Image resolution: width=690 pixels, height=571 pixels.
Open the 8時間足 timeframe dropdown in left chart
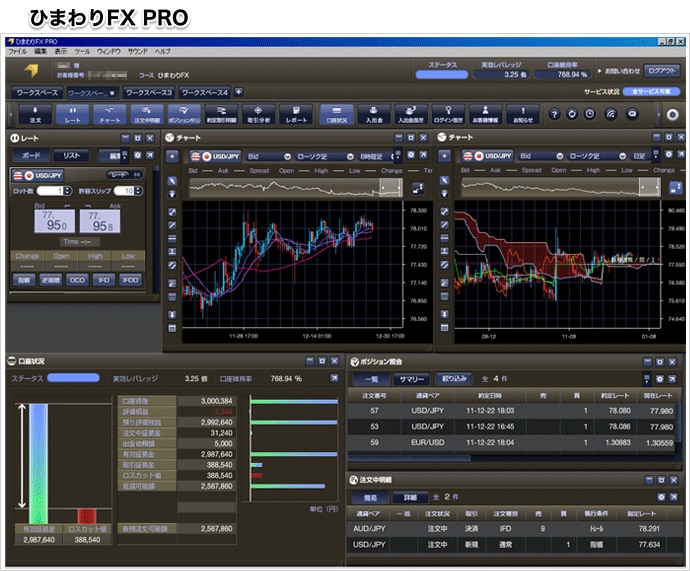pyautogui.click(x=375, y=156)
